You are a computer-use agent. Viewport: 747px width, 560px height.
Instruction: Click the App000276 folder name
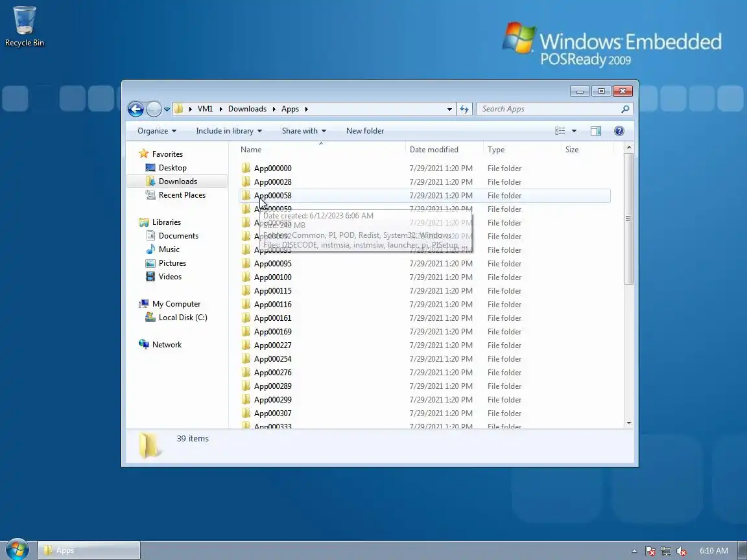[x=272, y=373]
